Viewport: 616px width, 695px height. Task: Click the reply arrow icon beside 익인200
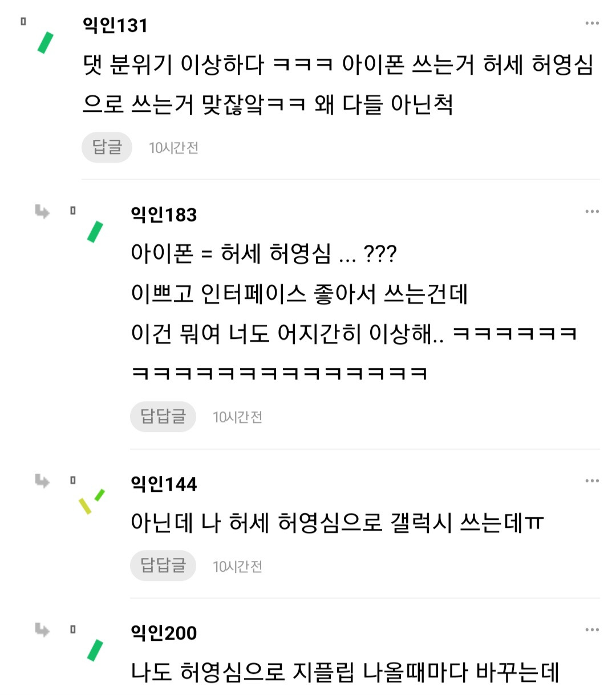(x=42, y=630)
